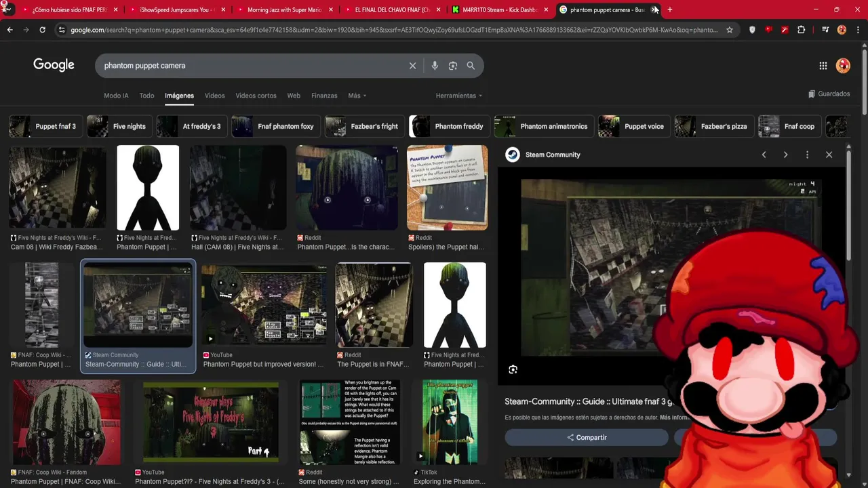Viewport: 868px width, 488px height.
Task: Show next image in preview panel
Action: click(x=785, y=155)
